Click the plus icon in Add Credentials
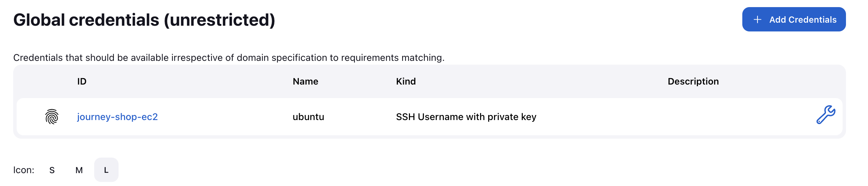 tap(757, 20)
